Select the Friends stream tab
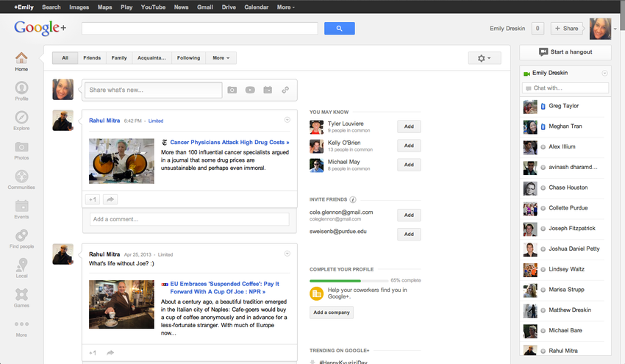This screenshot has height=364, width=625. tap(92, 58)
